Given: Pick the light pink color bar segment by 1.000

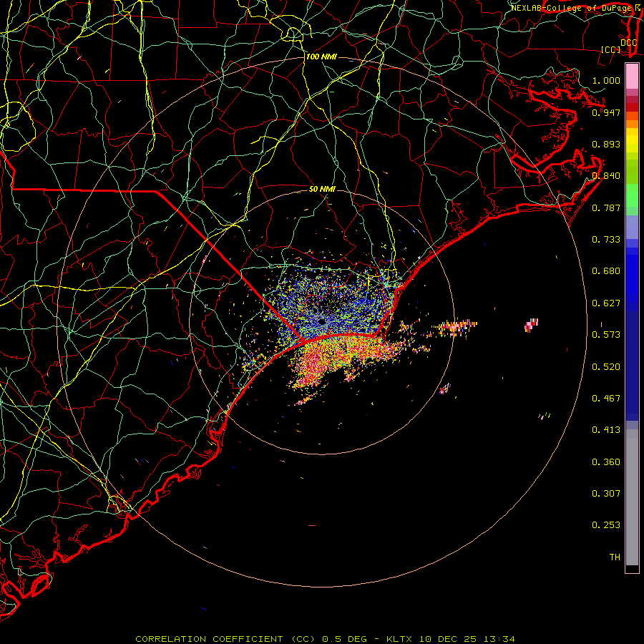Looking at the screenshot, I should (x=632, y=77).
